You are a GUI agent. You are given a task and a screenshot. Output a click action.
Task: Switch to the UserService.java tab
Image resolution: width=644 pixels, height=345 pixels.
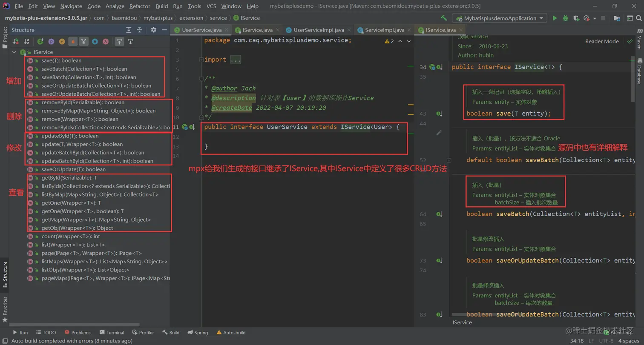click(x=201, y=30)
